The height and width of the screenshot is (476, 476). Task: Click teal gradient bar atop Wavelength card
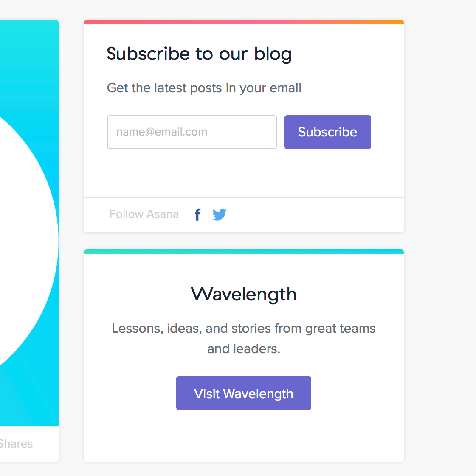(243, 252)
